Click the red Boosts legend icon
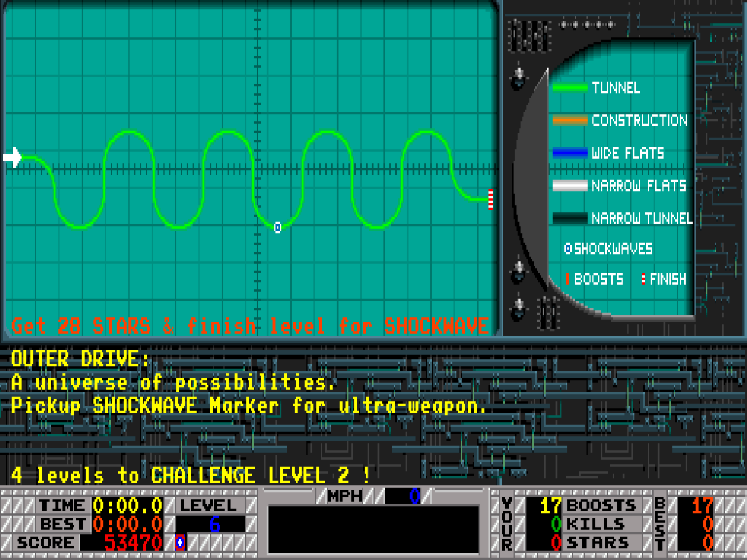The height and width of the screenshot is (560, 747). pyautogui.click(x=567, y=279)
